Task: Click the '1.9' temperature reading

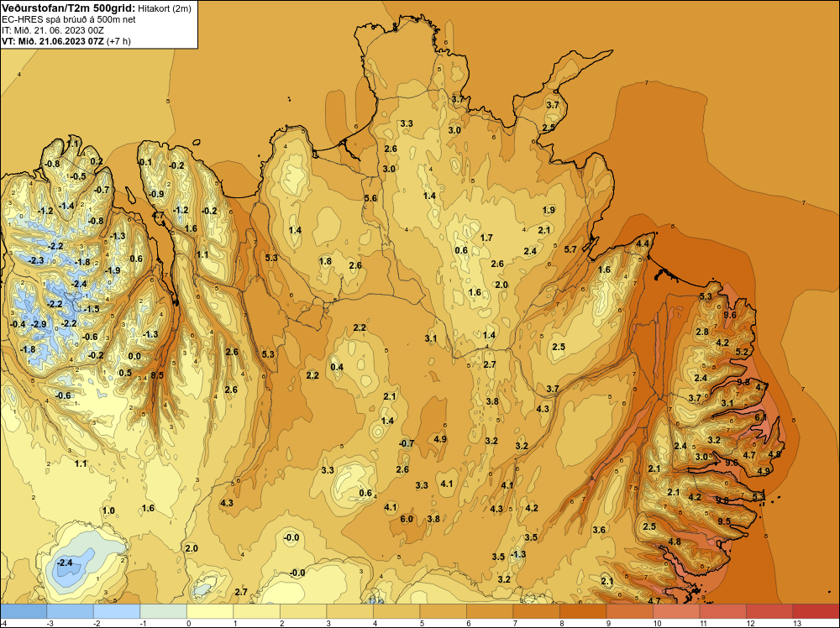Action: click(549, 210)
